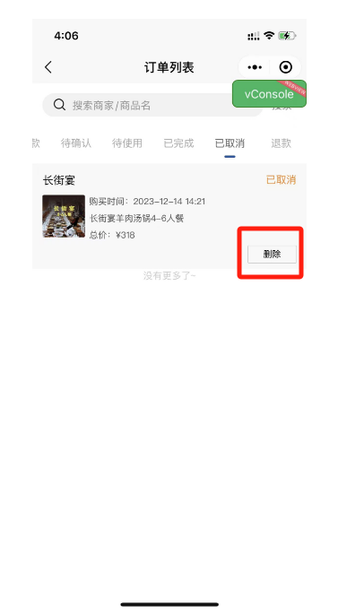Switch to the 待确认 tab
364x614 pixels.
click(76, 143)
